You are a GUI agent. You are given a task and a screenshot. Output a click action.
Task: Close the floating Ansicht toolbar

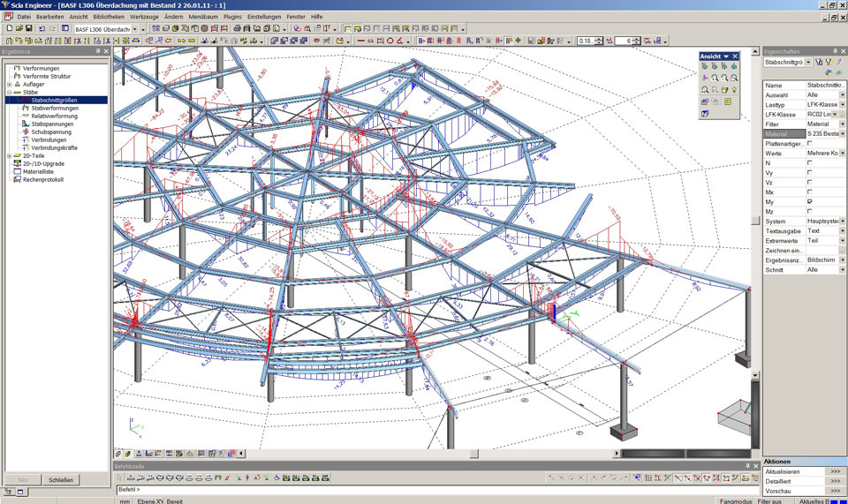(x=735, y=56)
